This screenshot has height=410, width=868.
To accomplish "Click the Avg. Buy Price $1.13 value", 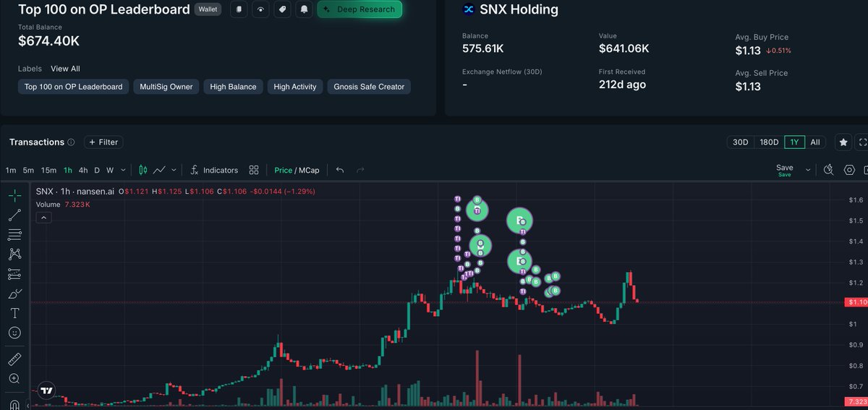I will point(748,51).
